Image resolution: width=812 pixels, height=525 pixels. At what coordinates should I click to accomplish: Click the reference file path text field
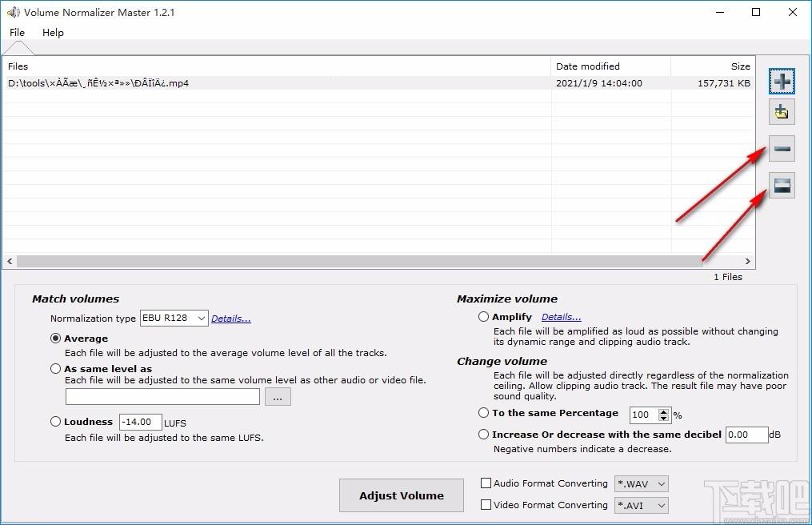[x=162, y=397]
